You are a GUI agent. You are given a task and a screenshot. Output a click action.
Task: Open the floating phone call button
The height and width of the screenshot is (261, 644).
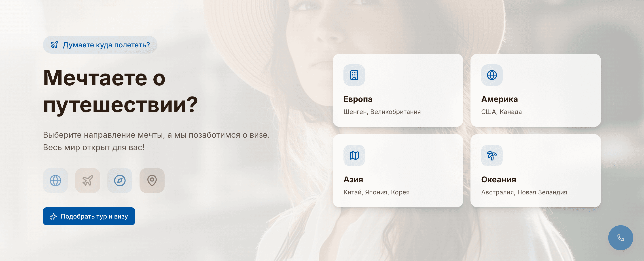(x=621, y=238)
